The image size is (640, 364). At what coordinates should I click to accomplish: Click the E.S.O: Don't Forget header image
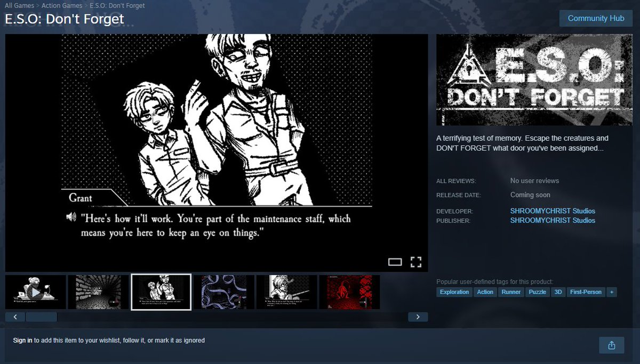pyautogui.click(x=534, y=79)
